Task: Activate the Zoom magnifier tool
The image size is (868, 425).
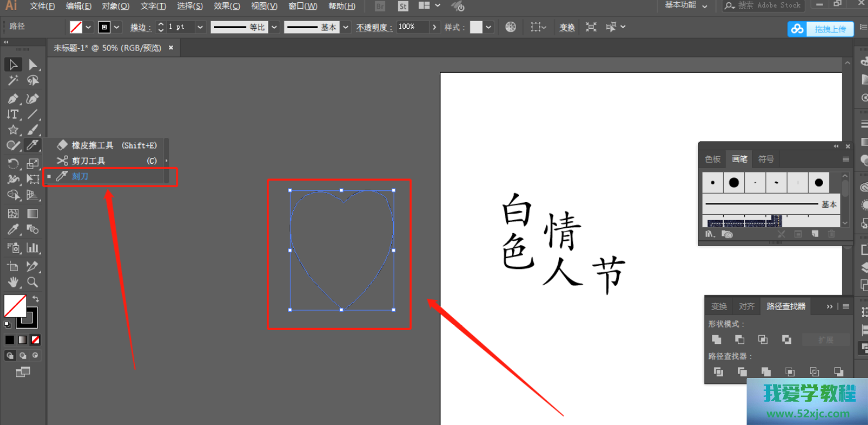Action: [x=33, y=282]
